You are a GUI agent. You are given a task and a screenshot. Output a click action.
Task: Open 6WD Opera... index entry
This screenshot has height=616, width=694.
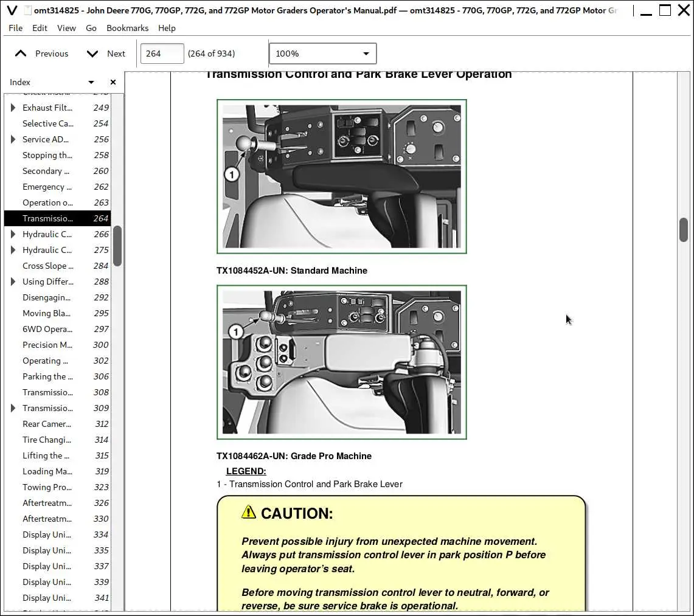[58, 329]
